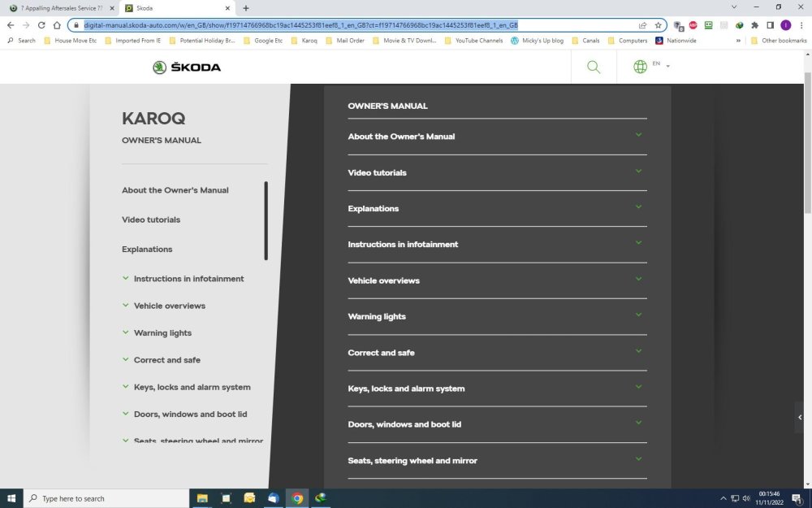
Task: Close the Skoda tab
Action: point(227,8)
